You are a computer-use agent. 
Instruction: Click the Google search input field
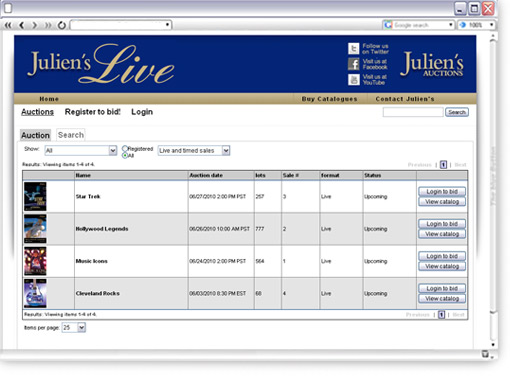tap(420, 25)
